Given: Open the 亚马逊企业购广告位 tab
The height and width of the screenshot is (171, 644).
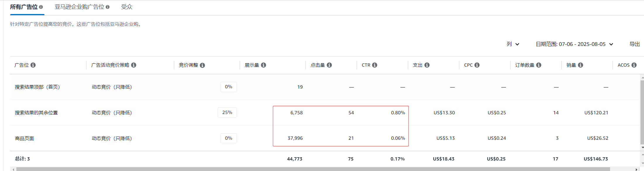Looking at the screenshot, I should [80, 7].
